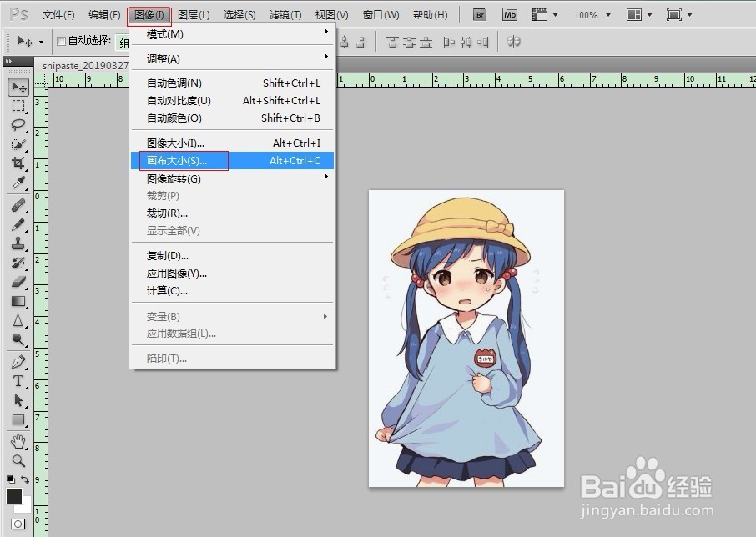Choose 画布大小(S)... menu entry

[231, 160]
